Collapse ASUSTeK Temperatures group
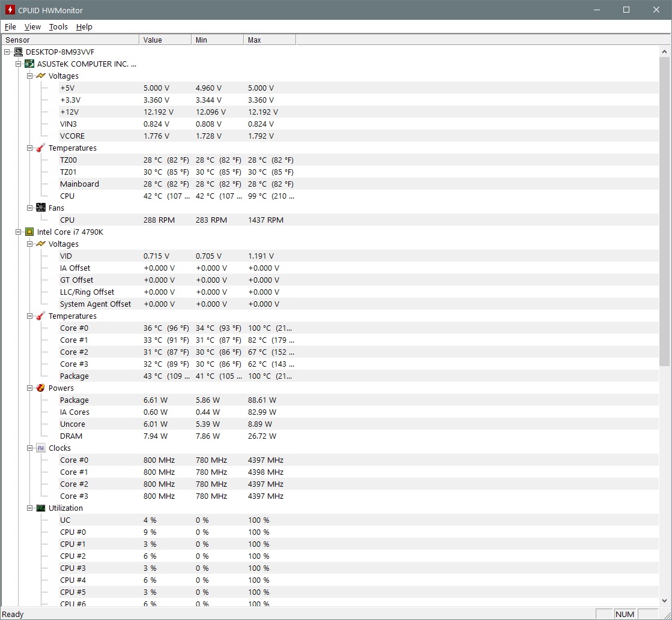672x620 pixels. 30,148
